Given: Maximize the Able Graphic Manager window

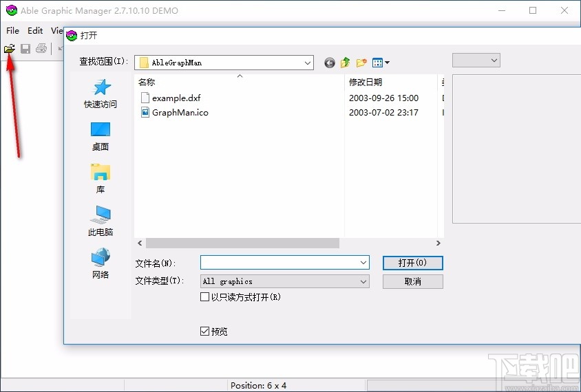Looking at the screenshot, I should (x=533, y=10).
